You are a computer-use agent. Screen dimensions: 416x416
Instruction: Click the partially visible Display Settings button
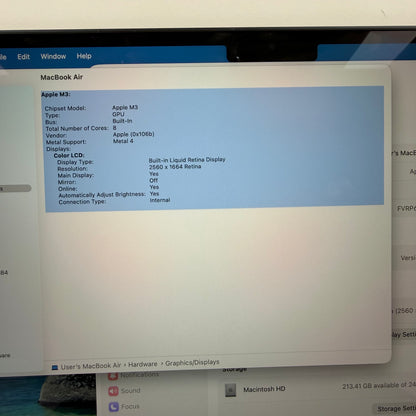point(404,334)
